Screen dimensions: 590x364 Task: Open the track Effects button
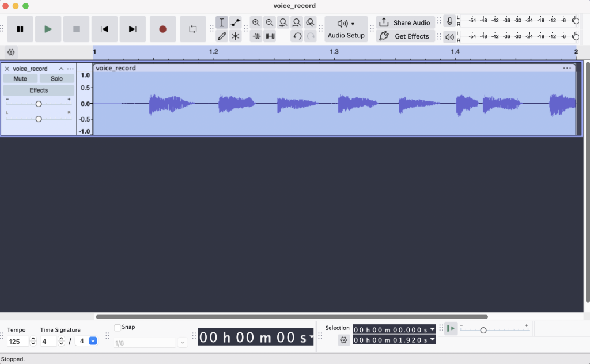point(39,90)
